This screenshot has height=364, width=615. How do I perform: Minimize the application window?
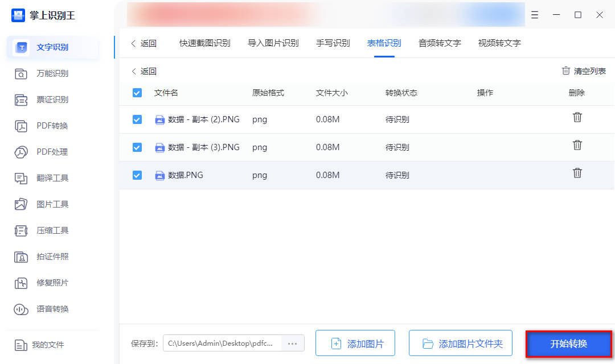[556, 15]
